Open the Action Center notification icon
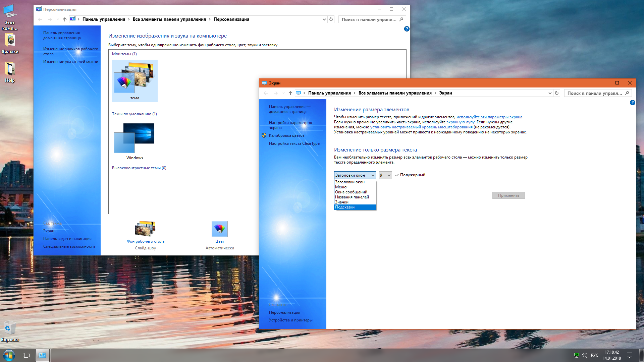The height and width of the screenshot is (362, 644). (630, 355)
